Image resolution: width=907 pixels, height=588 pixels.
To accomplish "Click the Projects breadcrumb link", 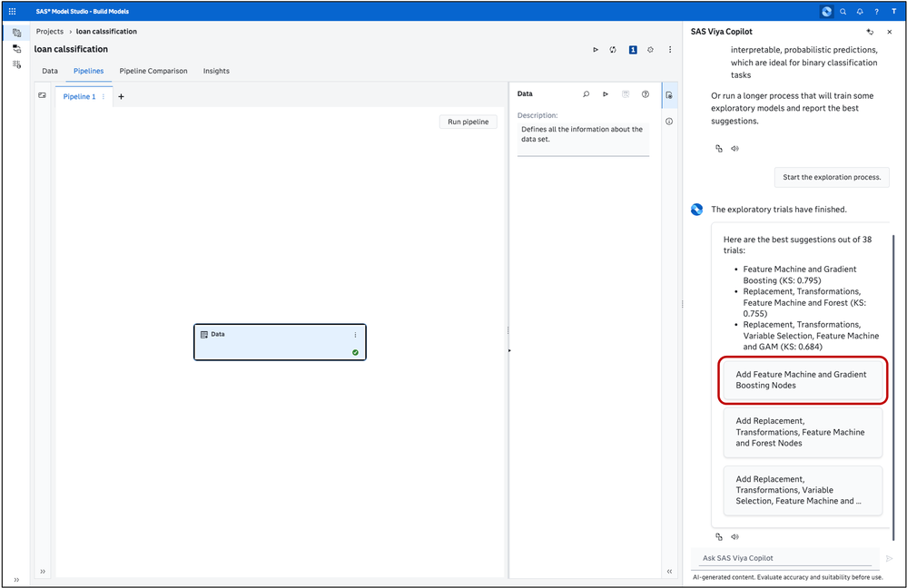I will [x=50, y=31].
